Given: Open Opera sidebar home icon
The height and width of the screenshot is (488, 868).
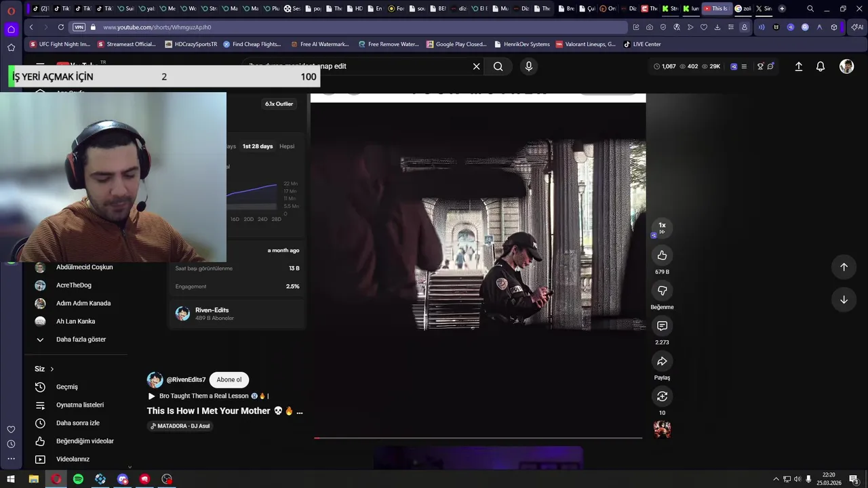Looking at the screenshot, I should tap(11, 29).
